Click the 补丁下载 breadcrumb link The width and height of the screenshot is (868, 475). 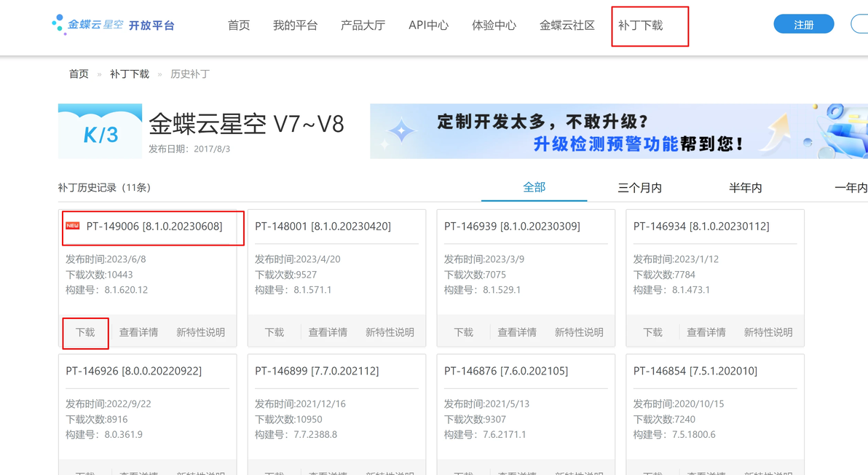click(x=130, y=74)
